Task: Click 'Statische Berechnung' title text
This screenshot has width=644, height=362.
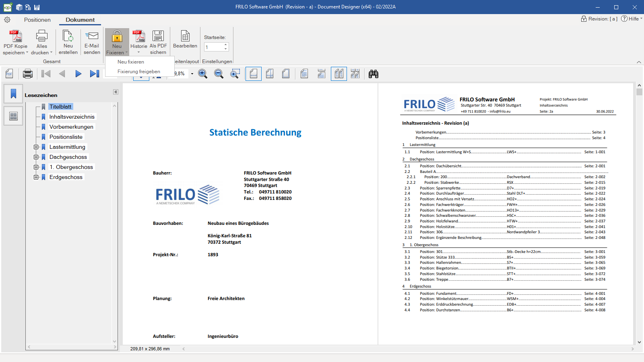Action: click(255, 132)
